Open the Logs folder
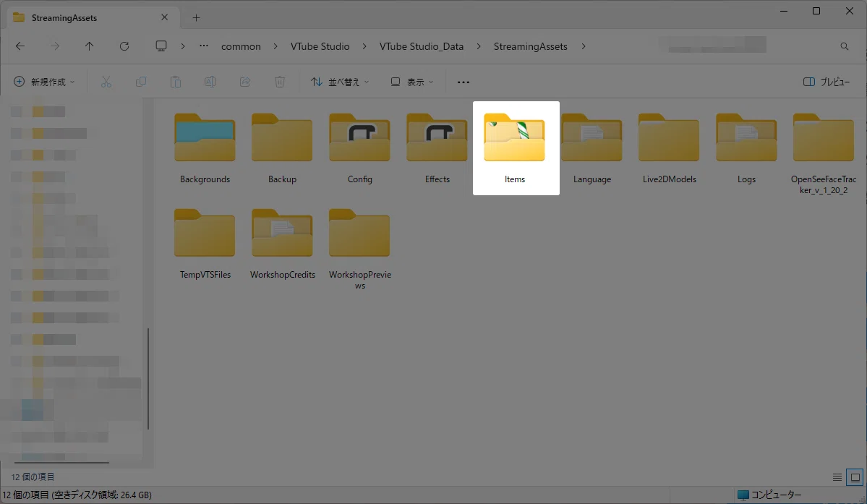Viewport: 867px width, 504px height. pyautogui.click(x=746, y=148)
